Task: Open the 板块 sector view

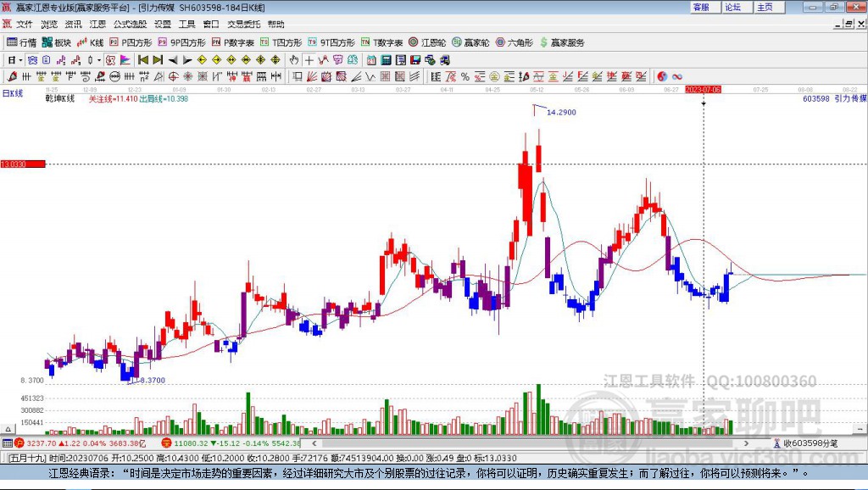Action: tap(57, 42)
